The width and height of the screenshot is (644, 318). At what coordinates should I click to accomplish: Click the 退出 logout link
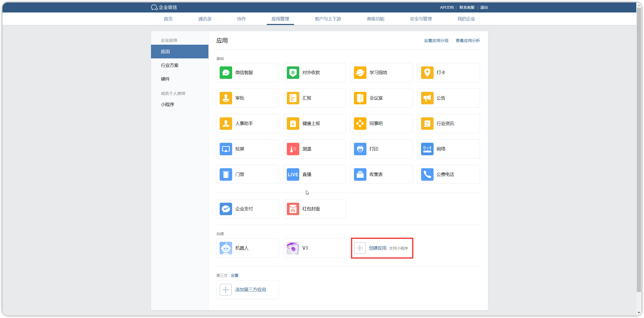pyautogui.click(x=484, y=7)
